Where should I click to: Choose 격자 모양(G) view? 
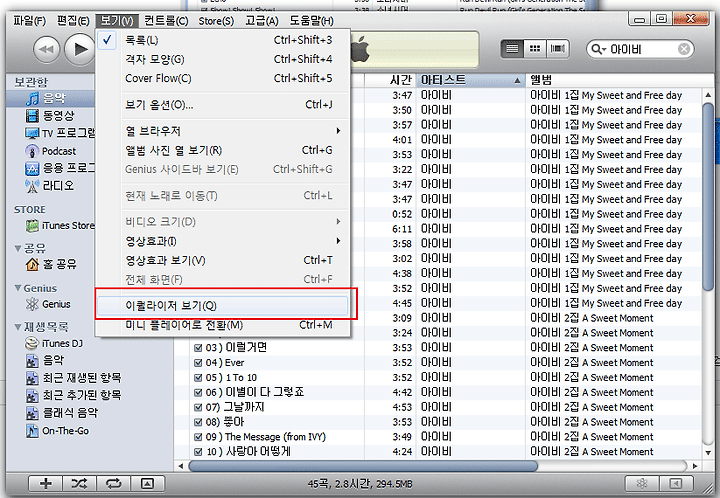click(223, 60)
